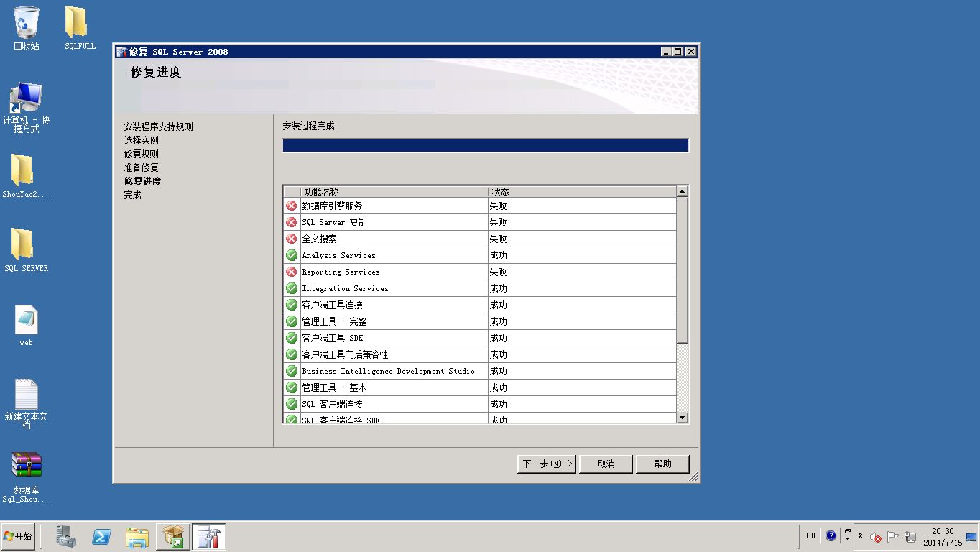Select the SQLFULL folder on the desktop
Image resolution: width=980 pixels, height=552 pixels.
(x=79, y=29)
